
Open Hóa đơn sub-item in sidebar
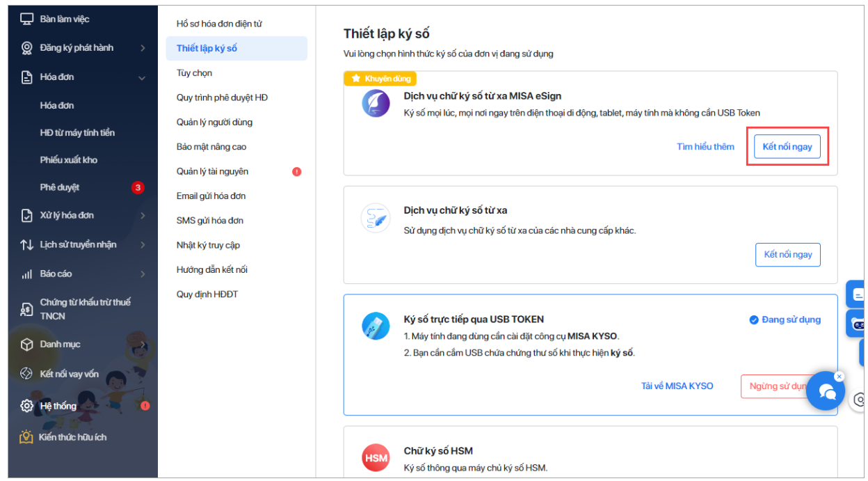[x=57, y=106]
